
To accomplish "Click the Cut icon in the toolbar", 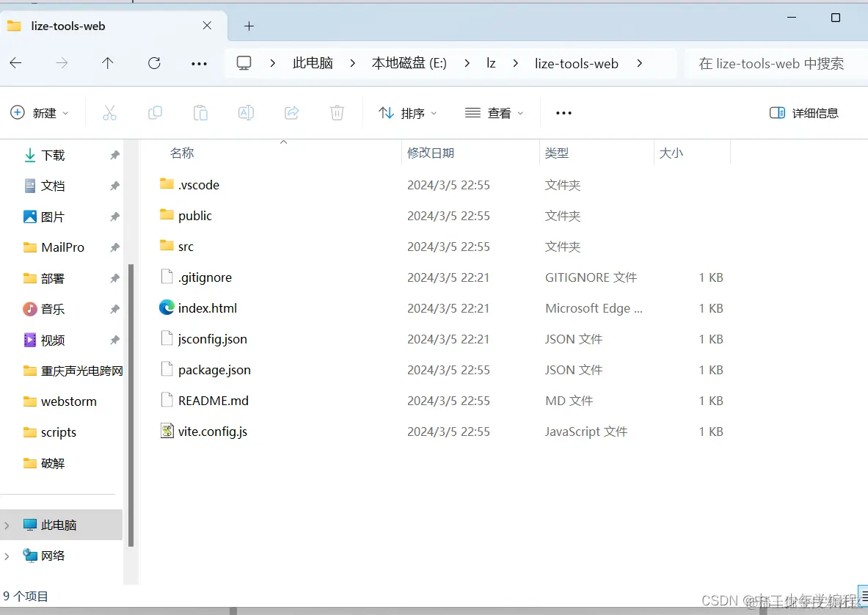I will (109, 112).
